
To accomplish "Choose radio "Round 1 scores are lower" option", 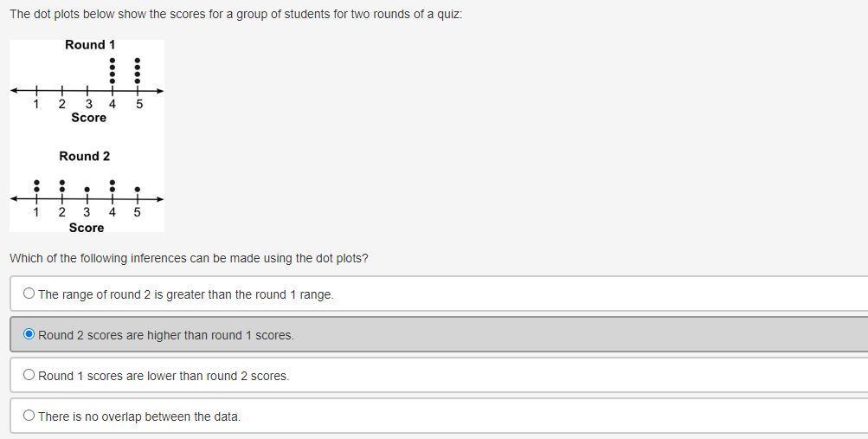I will tap(29, 375).
